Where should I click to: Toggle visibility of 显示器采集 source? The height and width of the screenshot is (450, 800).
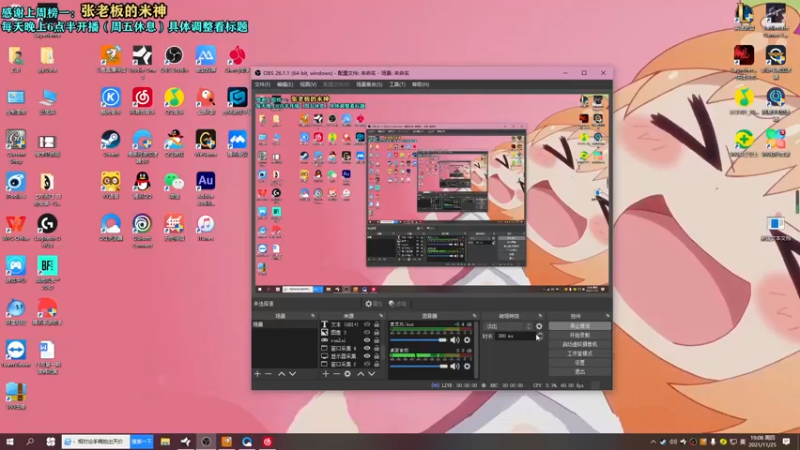[x=367, y=356]
